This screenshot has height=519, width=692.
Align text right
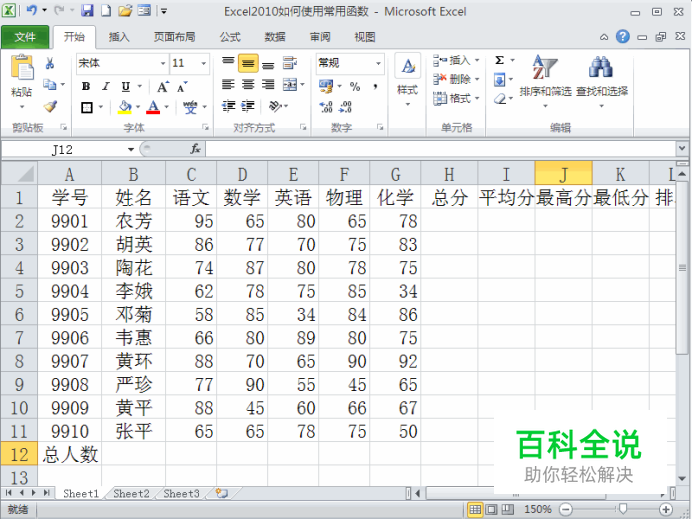click(x=268, y=84)
